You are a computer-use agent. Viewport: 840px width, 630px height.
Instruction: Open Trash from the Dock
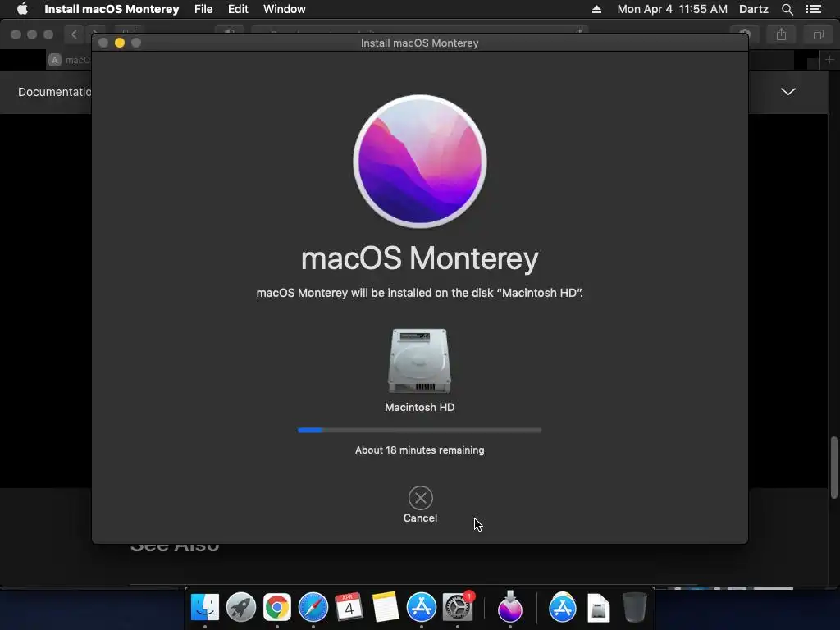635,608
